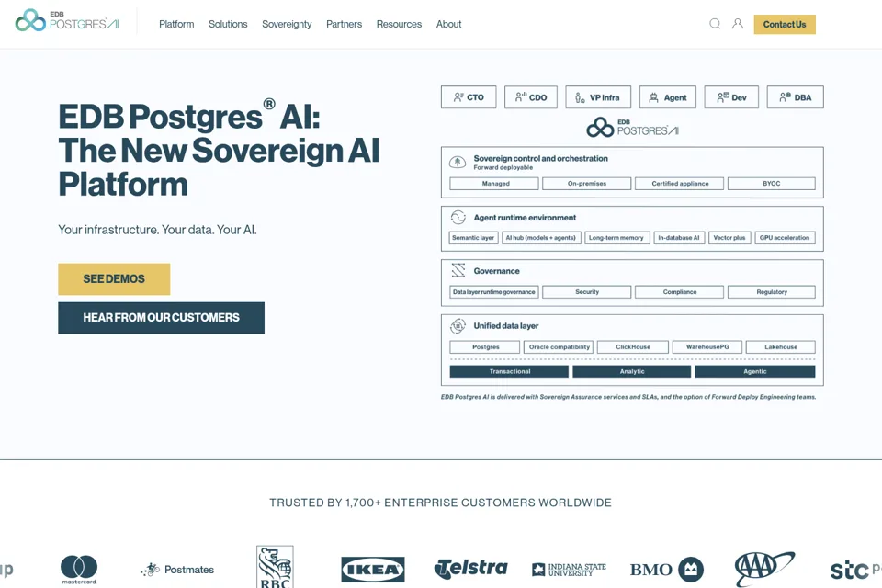The width and height of the screenshot is (882, 588).
Task: Click the Lakehouse box
Action: [x=781, y=347]
